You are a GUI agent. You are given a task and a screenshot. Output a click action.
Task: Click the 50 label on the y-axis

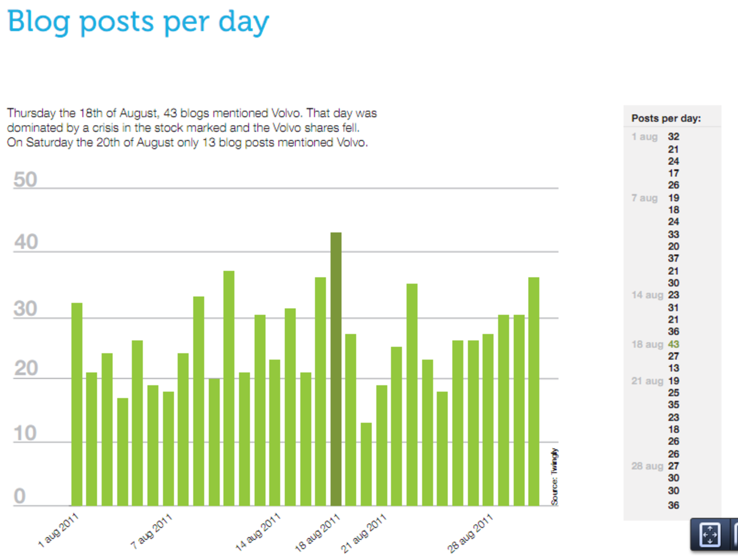(x=25, y=180)
